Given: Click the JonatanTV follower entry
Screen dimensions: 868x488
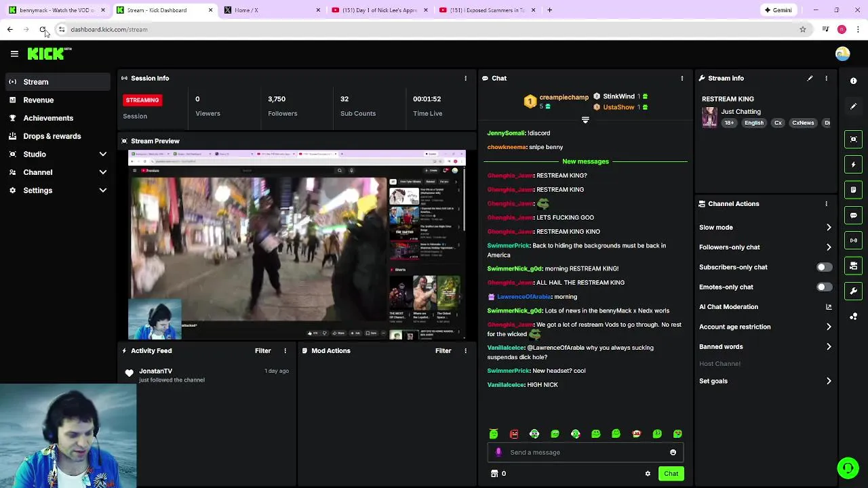Looking at the screenshot, I should click(x=207, y=375).
